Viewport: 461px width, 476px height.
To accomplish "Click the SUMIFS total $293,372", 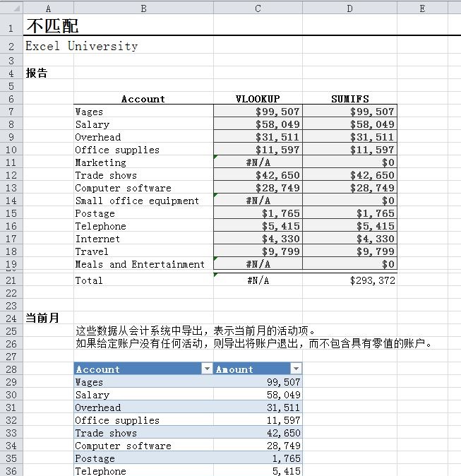I will click(x=349, y=280).
